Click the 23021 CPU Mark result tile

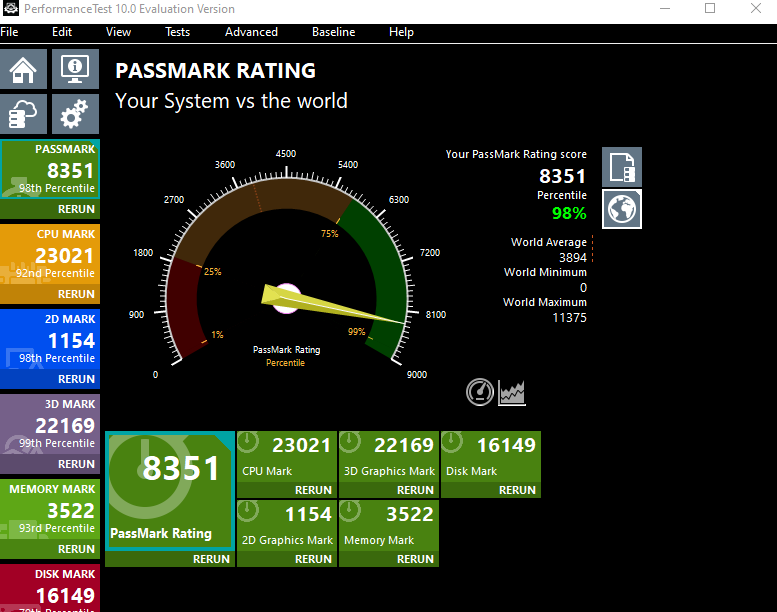tap(287, 457)
